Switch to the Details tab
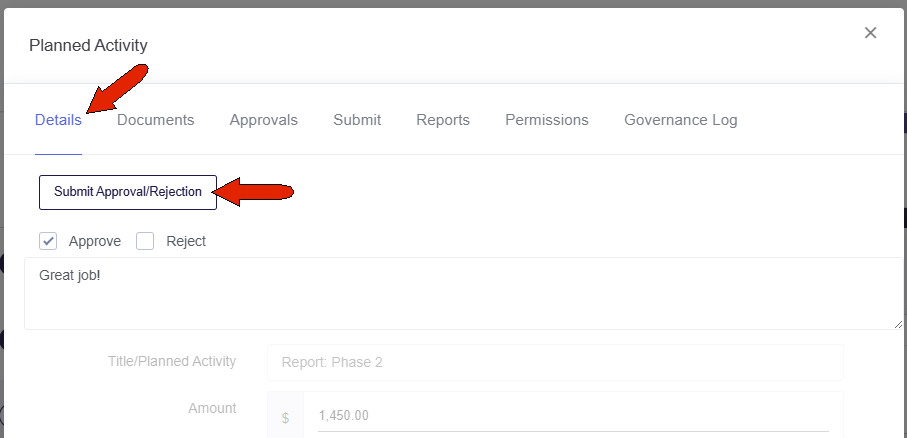The width and height of the screenshot is (907, 438). point(58,120)
